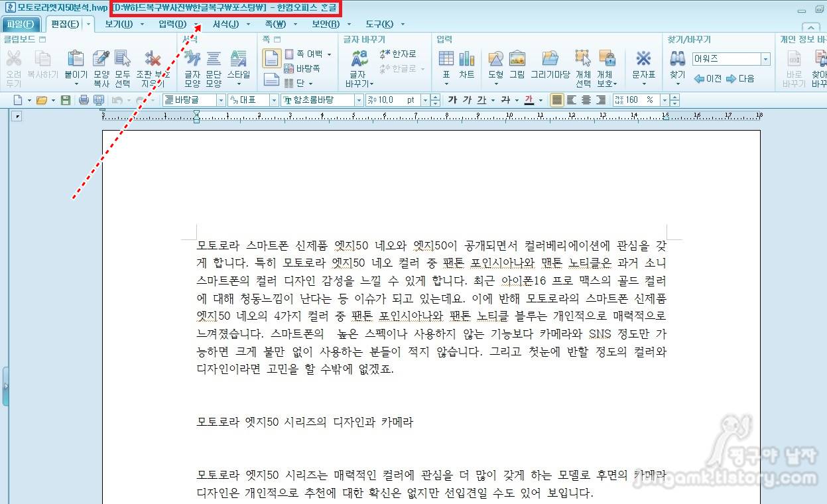The image size is (827, 504).
Task: Open 대표 language dropdown
Action: tap(273, 100)
